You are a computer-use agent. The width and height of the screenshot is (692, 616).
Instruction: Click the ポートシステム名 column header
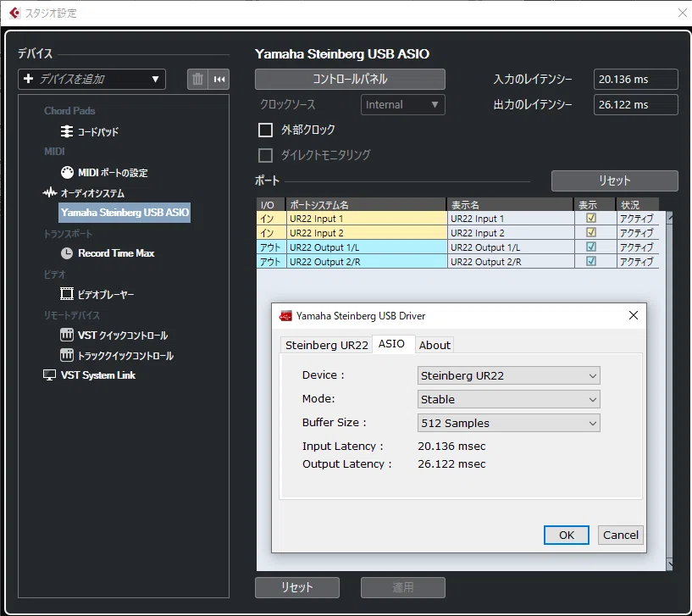[x=366, y=204]
